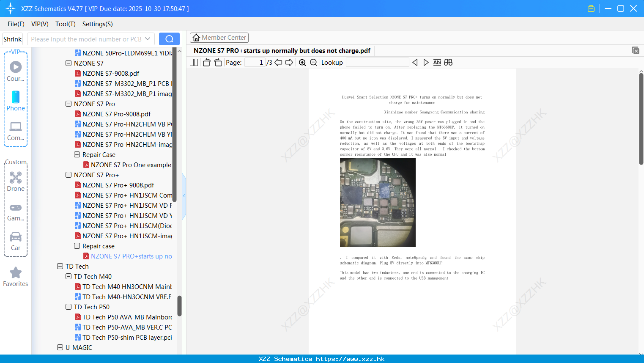Screen dimensions: 644x363
Task: Click the PDF vertical scrollbar thumb
Action: coord(641,118)
